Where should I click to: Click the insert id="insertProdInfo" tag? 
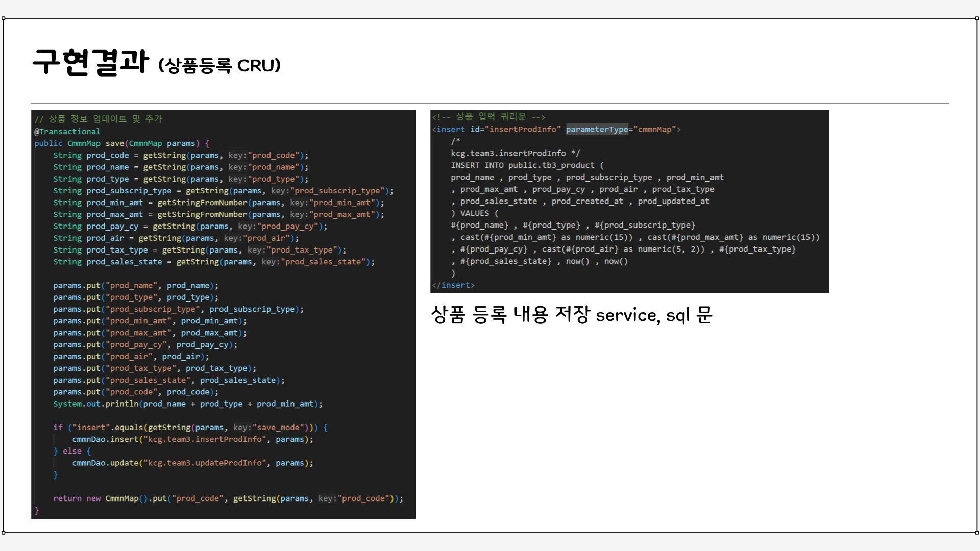coord(557,129)
